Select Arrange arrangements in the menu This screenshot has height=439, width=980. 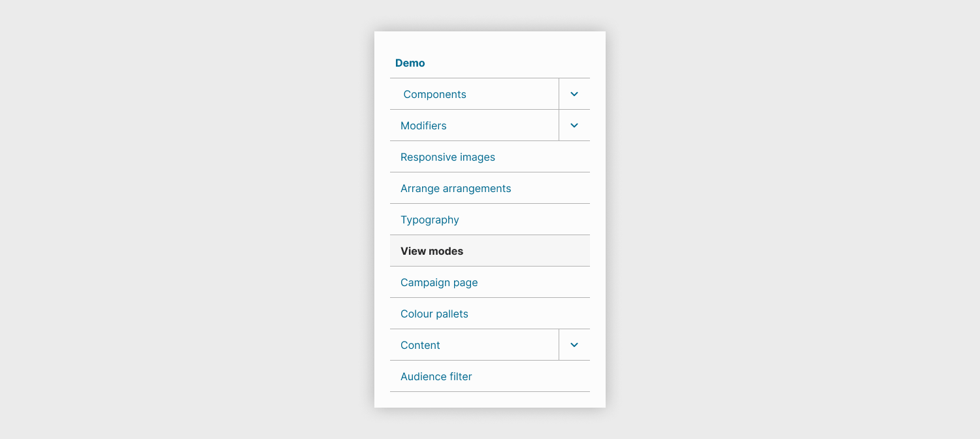point(455,189)
